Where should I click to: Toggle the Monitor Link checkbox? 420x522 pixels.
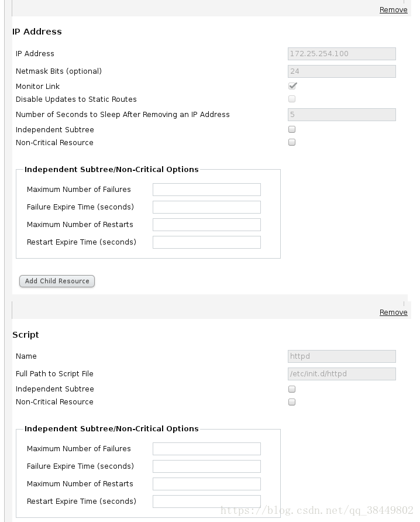292,86
